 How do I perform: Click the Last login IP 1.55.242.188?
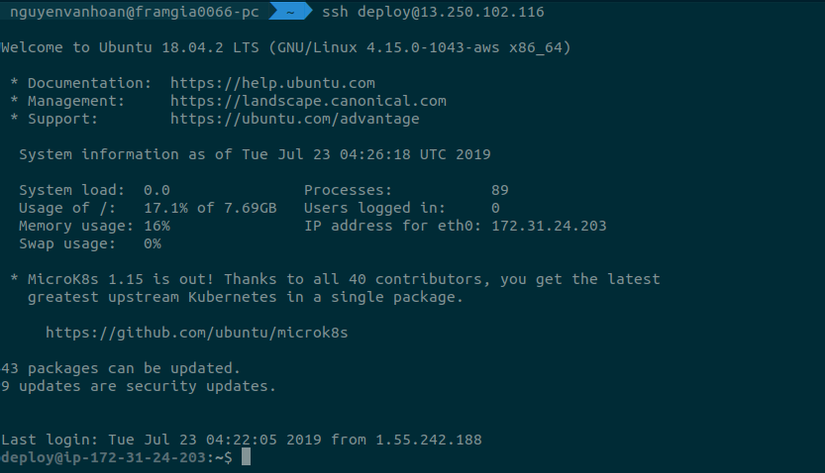429,439
